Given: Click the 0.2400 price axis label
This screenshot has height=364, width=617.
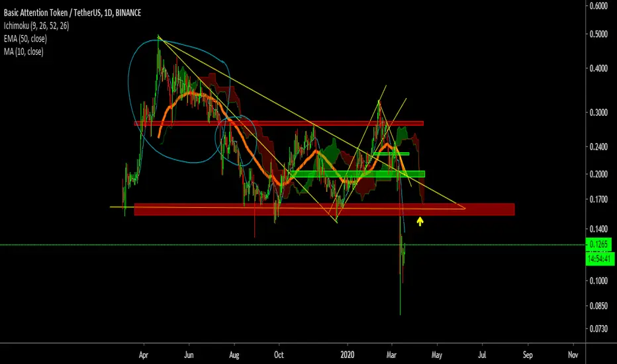Looking at the screenshot, I should tap(598, 147).
